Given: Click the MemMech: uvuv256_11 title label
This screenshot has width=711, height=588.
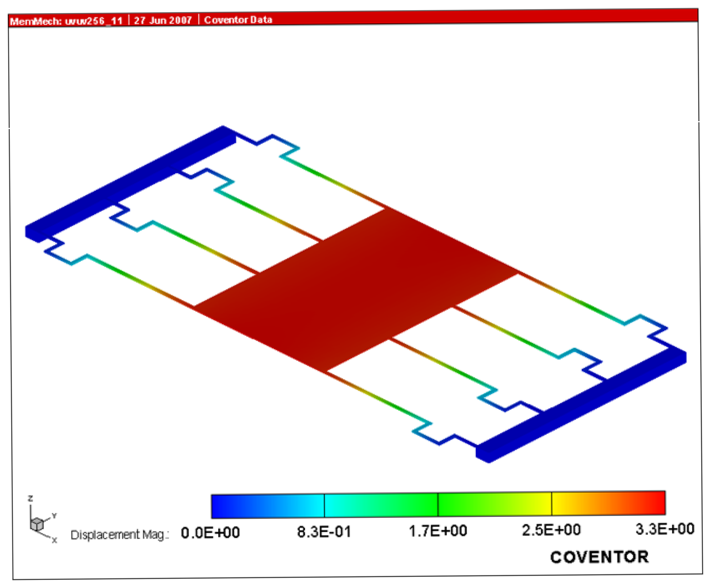Looking at the screenshot, I should [x=66, y=21].
